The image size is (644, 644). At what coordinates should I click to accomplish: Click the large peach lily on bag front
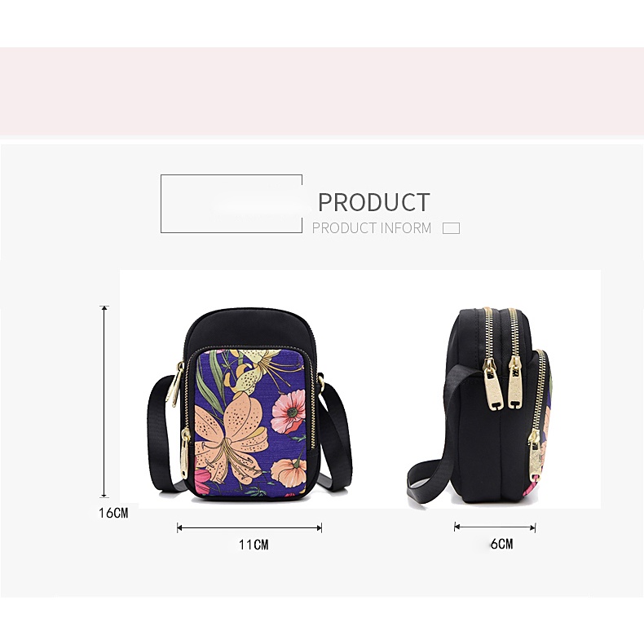pos(229,438)
